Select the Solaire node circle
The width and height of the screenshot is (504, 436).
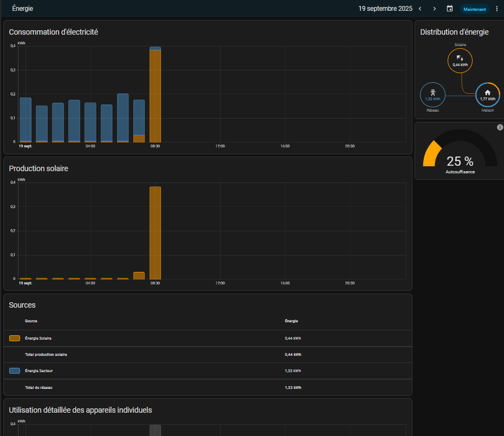[460, 61]
